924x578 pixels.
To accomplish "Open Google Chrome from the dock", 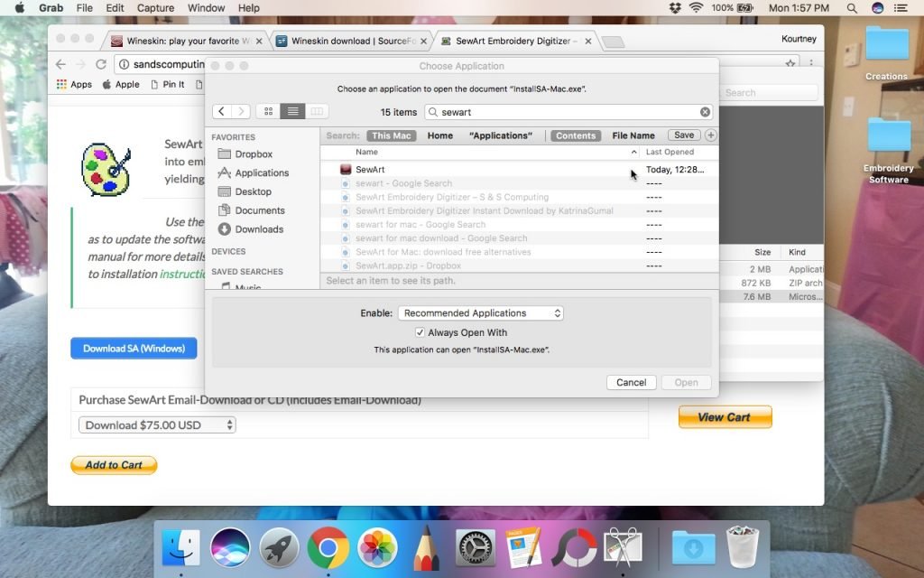I will pyautogui.click(x=328, y=547).
